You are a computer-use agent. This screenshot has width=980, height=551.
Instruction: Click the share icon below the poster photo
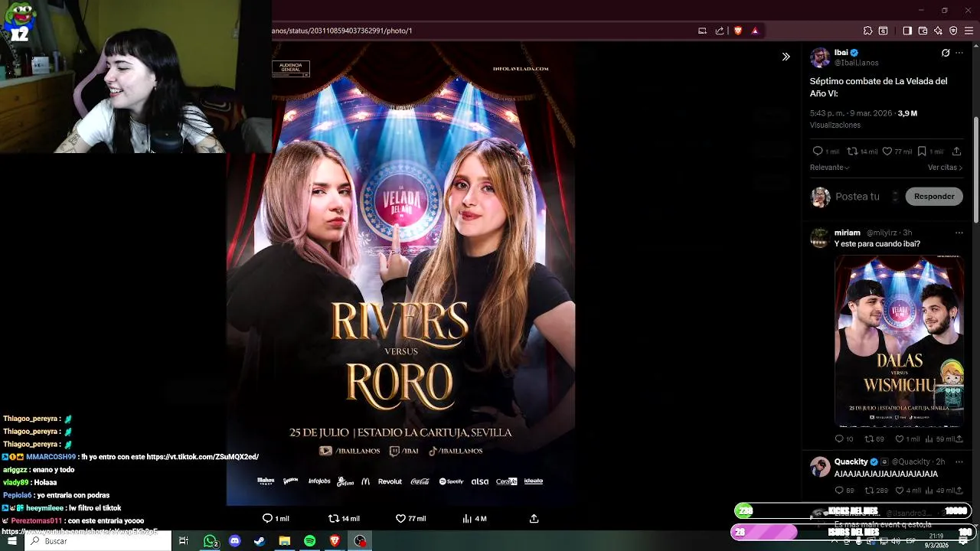pos(534,518)
